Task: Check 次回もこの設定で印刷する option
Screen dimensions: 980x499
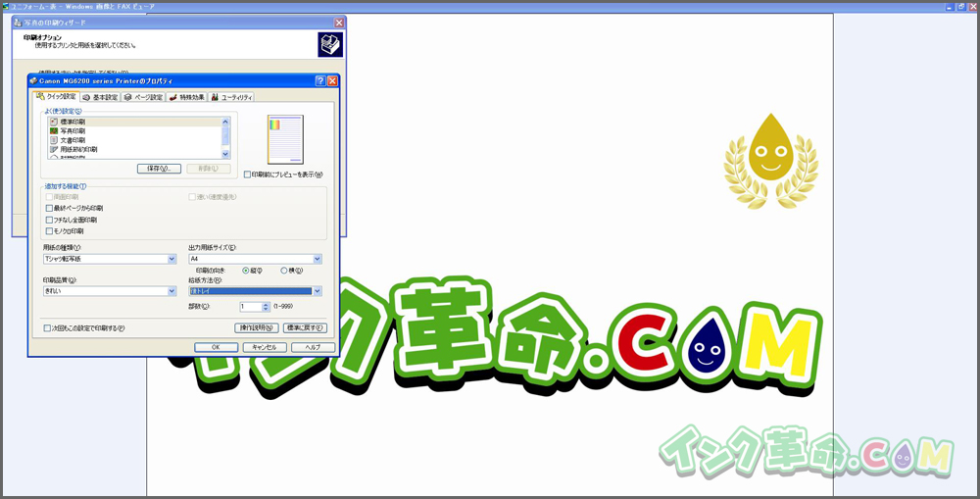Action: tap(47, 328)
